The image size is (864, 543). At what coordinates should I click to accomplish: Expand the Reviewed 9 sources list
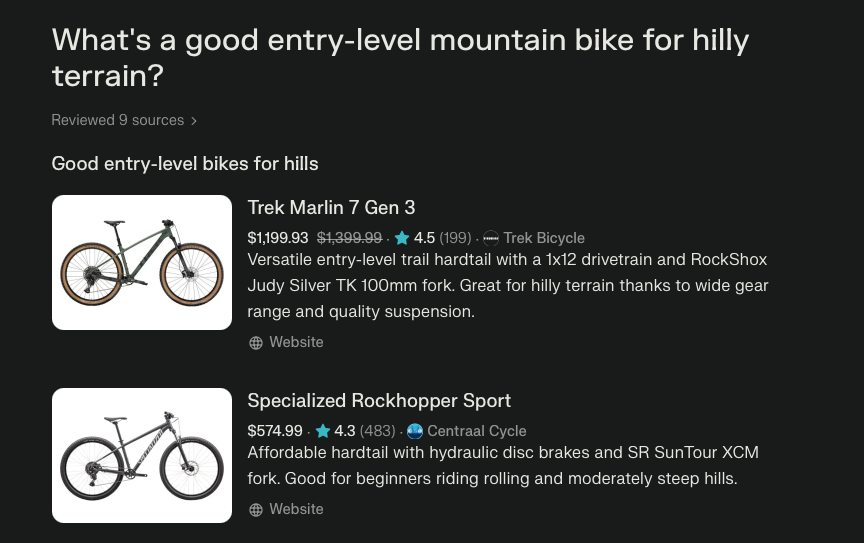point(117,120)
